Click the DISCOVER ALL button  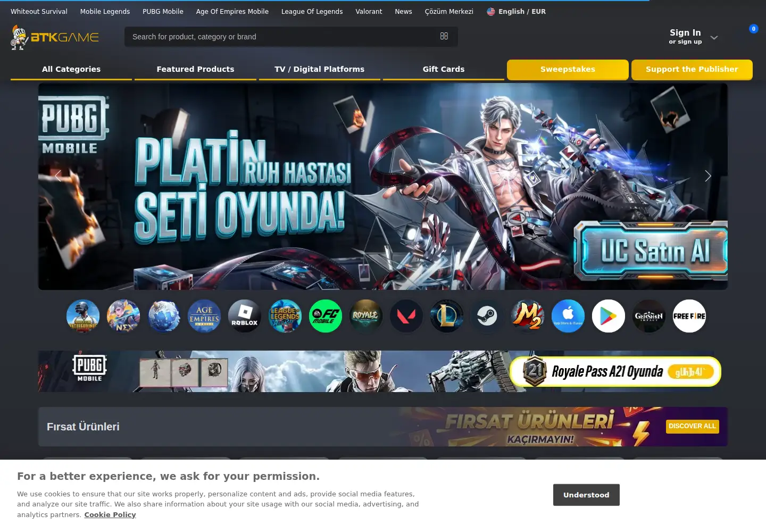pyautogui.click(x=692, y=426)
